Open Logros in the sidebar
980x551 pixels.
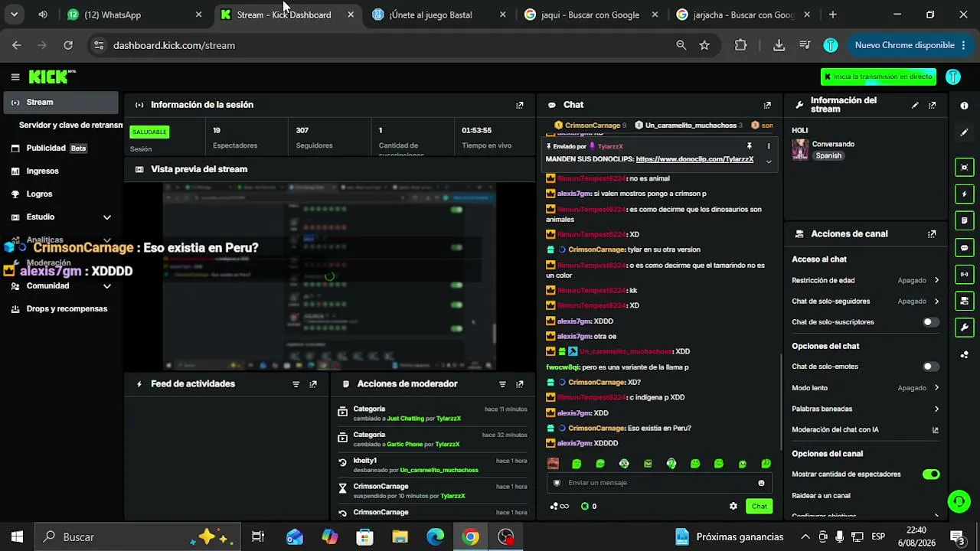click(60, 194)
